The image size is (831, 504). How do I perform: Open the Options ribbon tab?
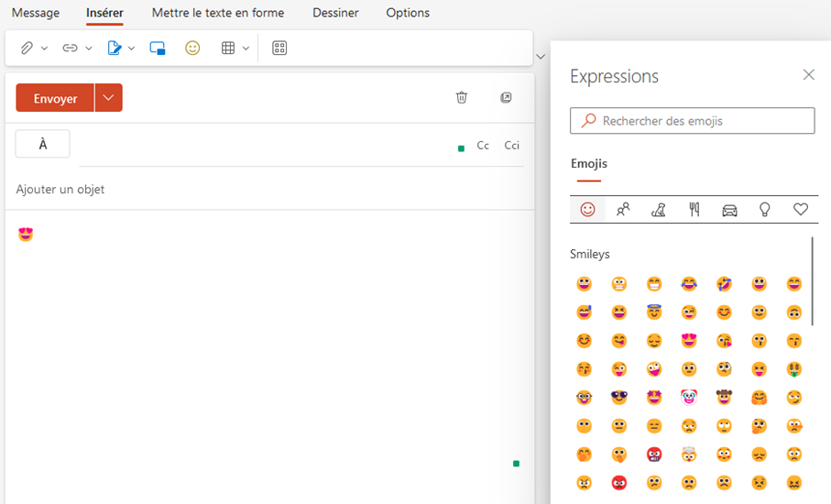point(408,13)
